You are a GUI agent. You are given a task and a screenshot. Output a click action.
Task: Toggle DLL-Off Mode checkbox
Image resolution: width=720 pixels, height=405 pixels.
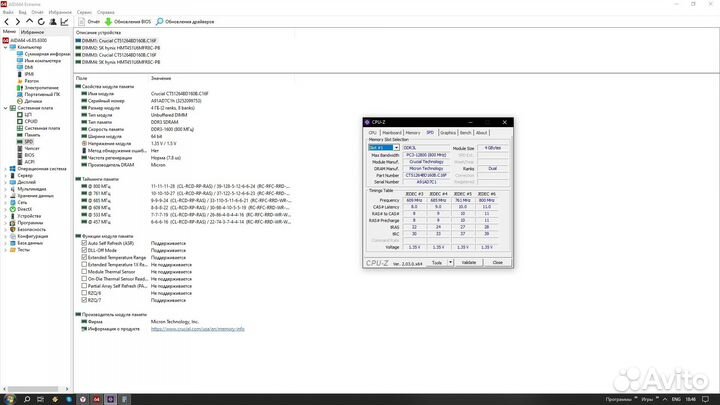click(x=84, y=250)
